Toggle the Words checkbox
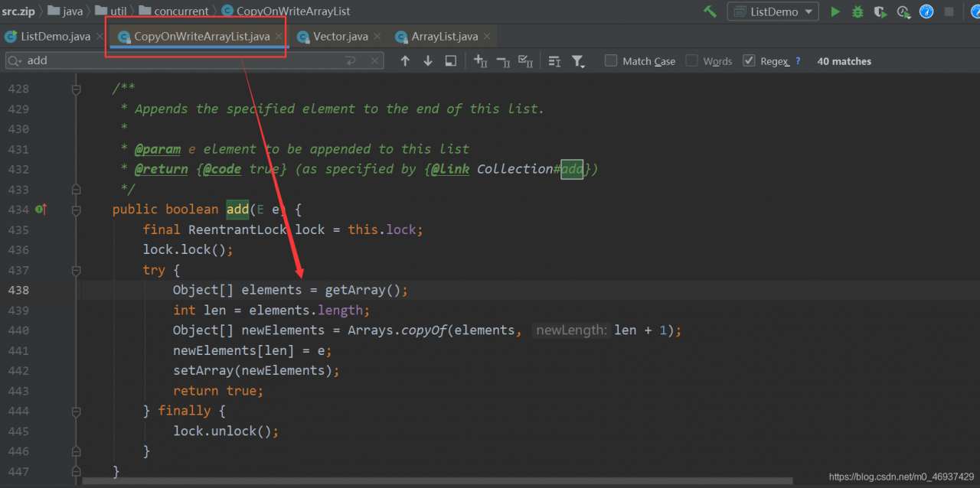The height and width of the screenshot is (488, 980). (691, 60)
